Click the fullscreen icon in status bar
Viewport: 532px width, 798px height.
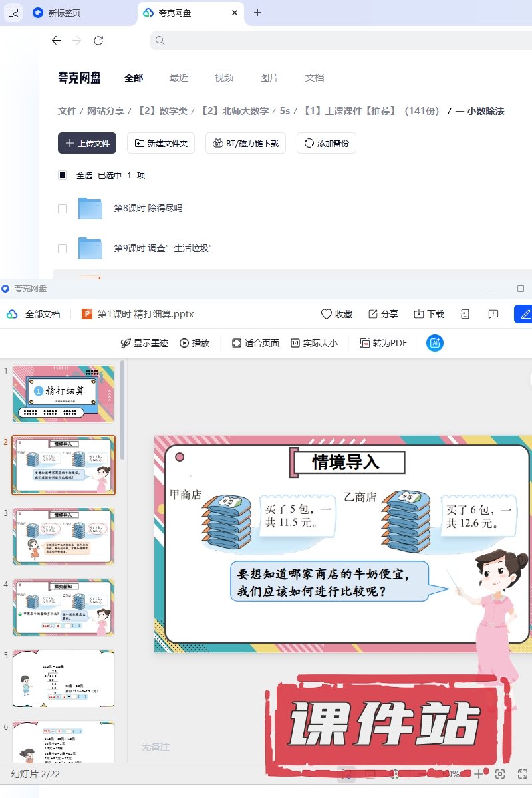coord(522,774)
